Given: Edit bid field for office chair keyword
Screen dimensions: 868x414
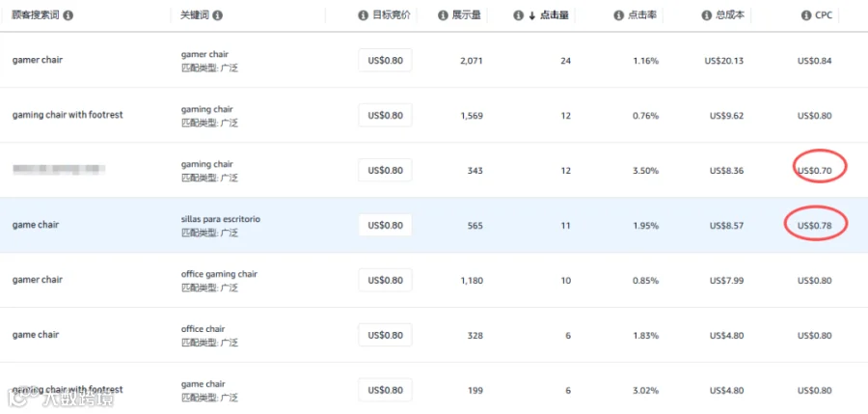Looking at the screenshot, I should (385, 335).
